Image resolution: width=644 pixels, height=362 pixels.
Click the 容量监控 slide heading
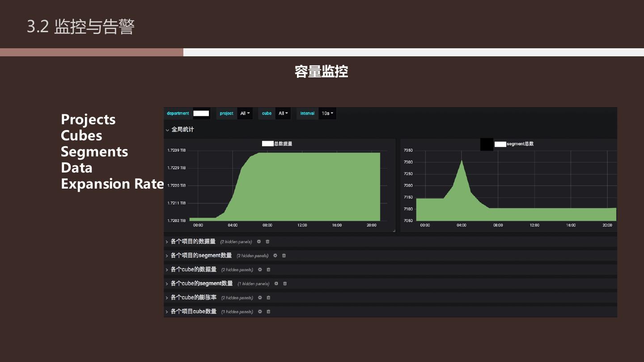[322, 72]
